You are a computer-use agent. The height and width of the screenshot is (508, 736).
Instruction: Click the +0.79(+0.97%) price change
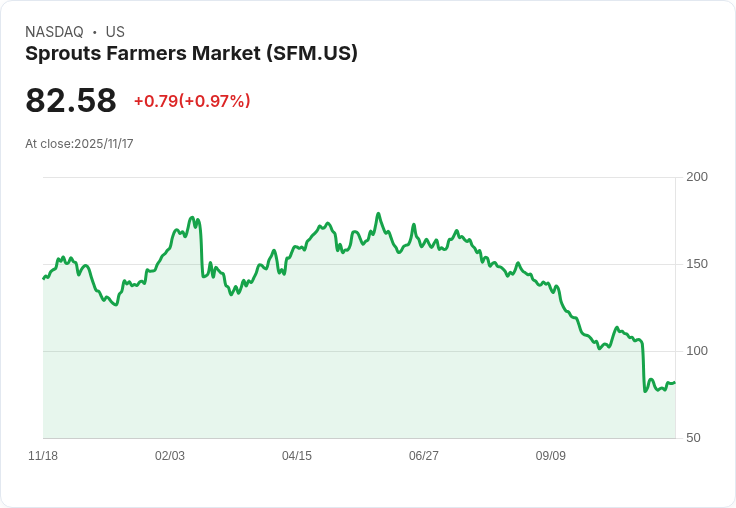point(192,101)
